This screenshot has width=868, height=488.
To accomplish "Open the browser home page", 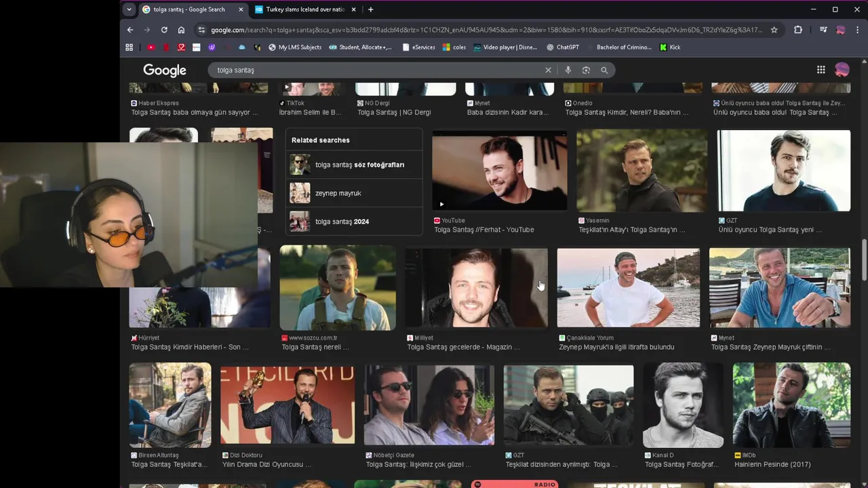I will point(181,30).
